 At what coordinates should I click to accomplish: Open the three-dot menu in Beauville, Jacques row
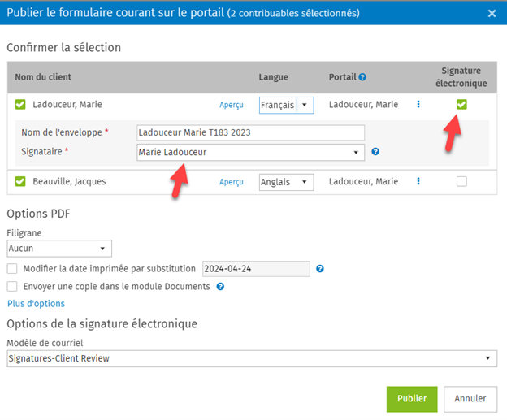[x=418, y=181]
